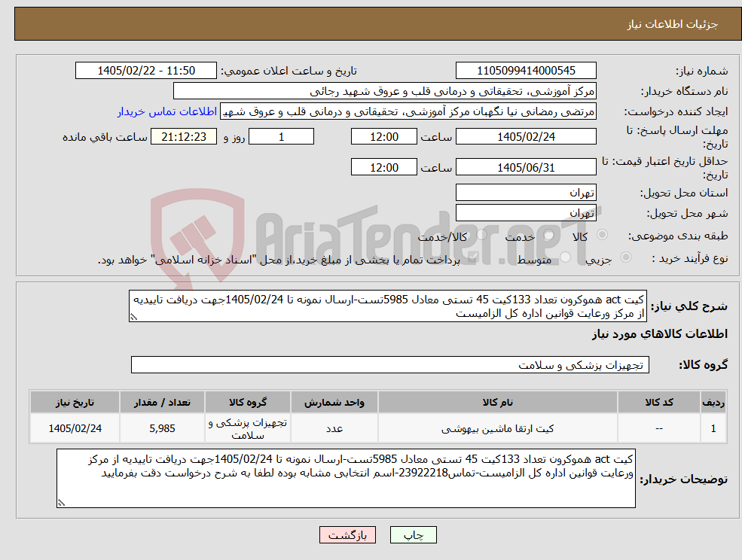Select the جزیی purchase type radio

pos(625,257)
